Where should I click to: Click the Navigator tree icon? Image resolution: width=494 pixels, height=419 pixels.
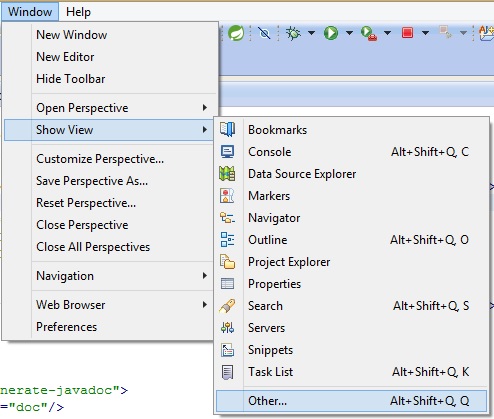point(227,218)
